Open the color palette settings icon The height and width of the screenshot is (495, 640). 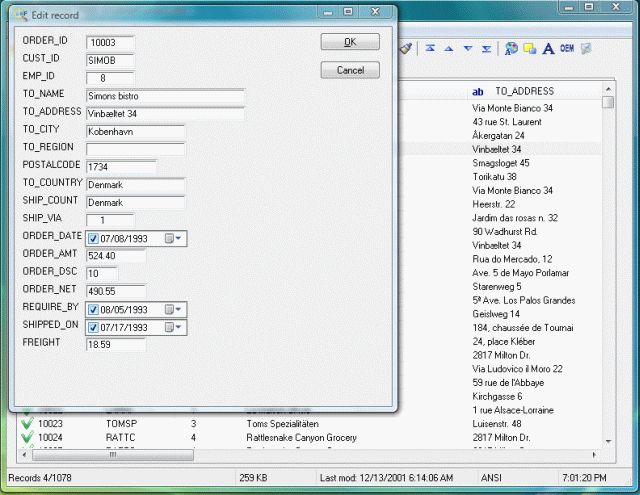tap(511, 48)
